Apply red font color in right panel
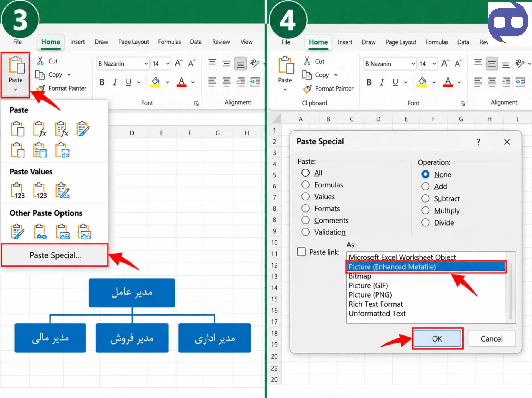The image size is (532, 398). (x=448, y=82)
